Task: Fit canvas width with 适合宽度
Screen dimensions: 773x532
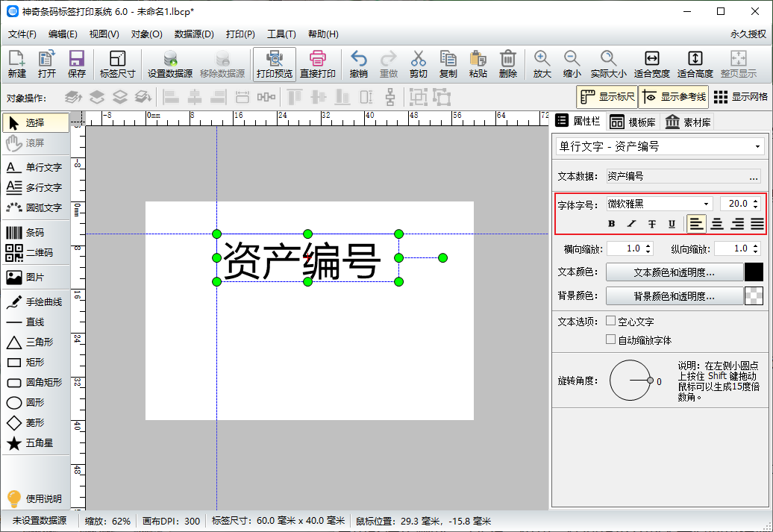Action: click(651, 64)
